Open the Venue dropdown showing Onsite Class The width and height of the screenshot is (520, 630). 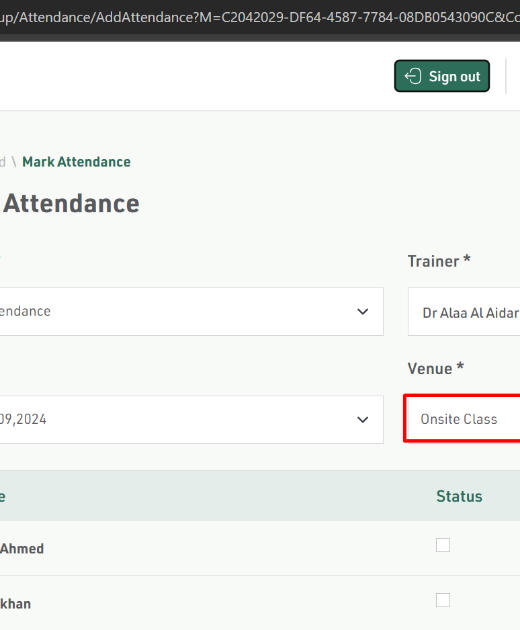(x=462, y=419)
